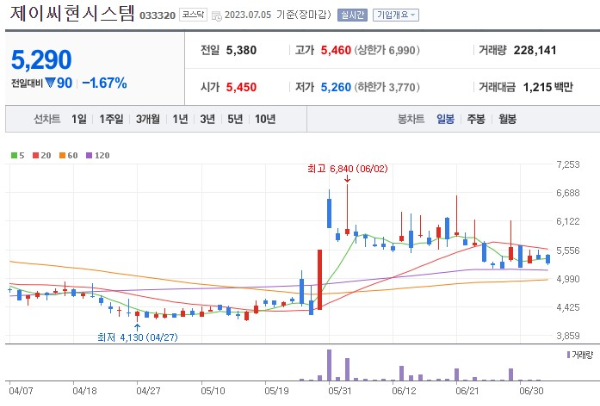600x406 pixels.
Task: Select the 1년 line chart period
Action: (180, 119)
